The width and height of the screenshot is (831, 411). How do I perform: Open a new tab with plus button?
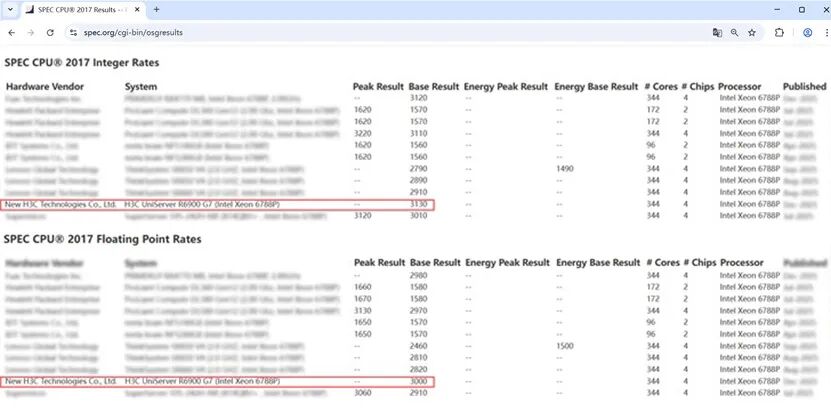pos(156,10)
